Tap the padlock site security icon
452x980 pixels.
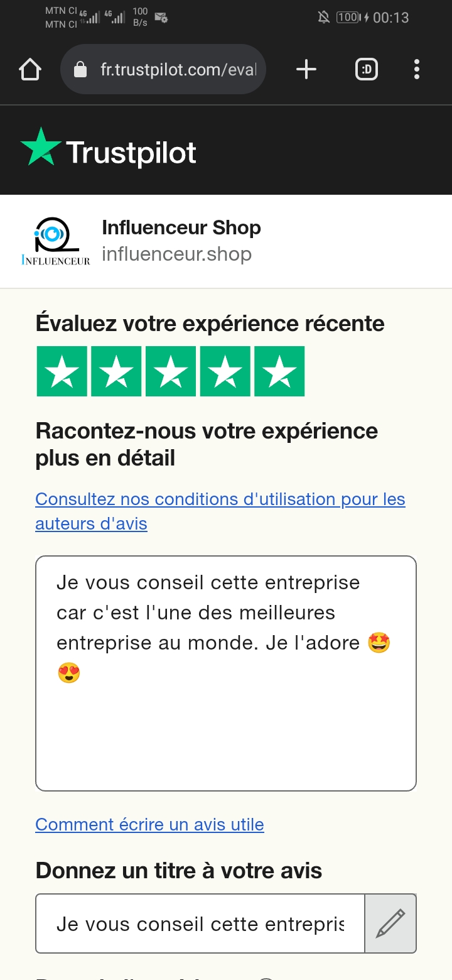pyautogui.click(x=80, y=70)
